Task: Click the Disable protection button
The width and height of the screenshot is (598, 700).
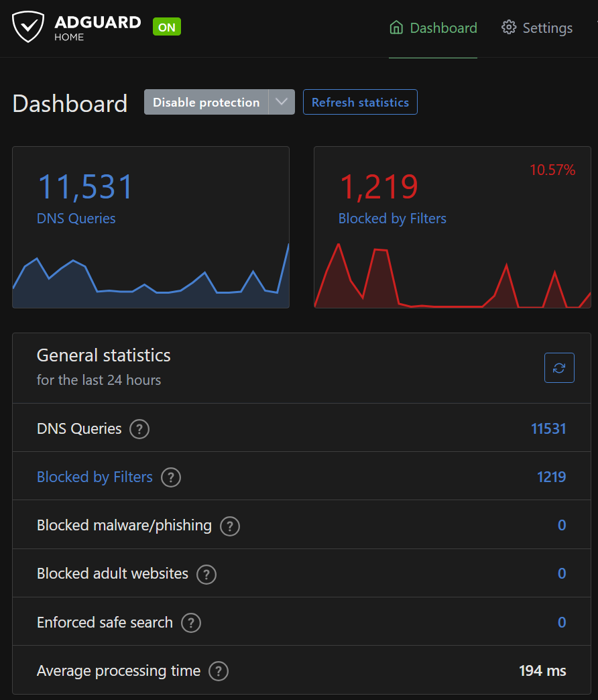Action: coord(205,101)
